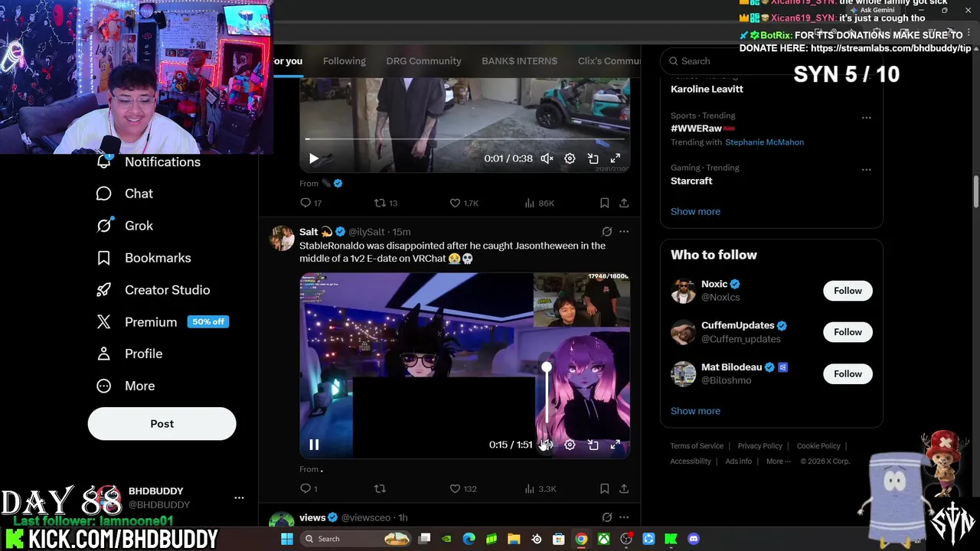Open Karoline Leavitt trending topic
980x551 pixels.
pyautogui.click(x=707, y=89)
